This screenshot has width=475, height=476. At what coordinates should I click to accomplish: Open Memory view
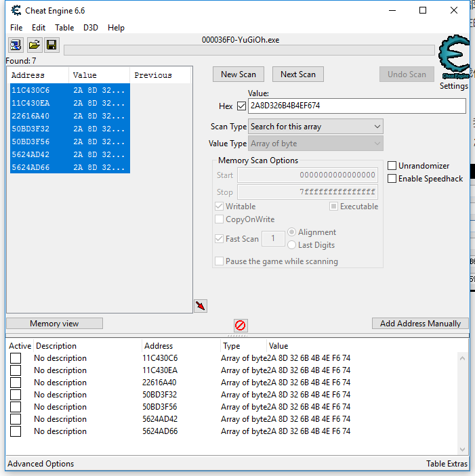[54, 324]
